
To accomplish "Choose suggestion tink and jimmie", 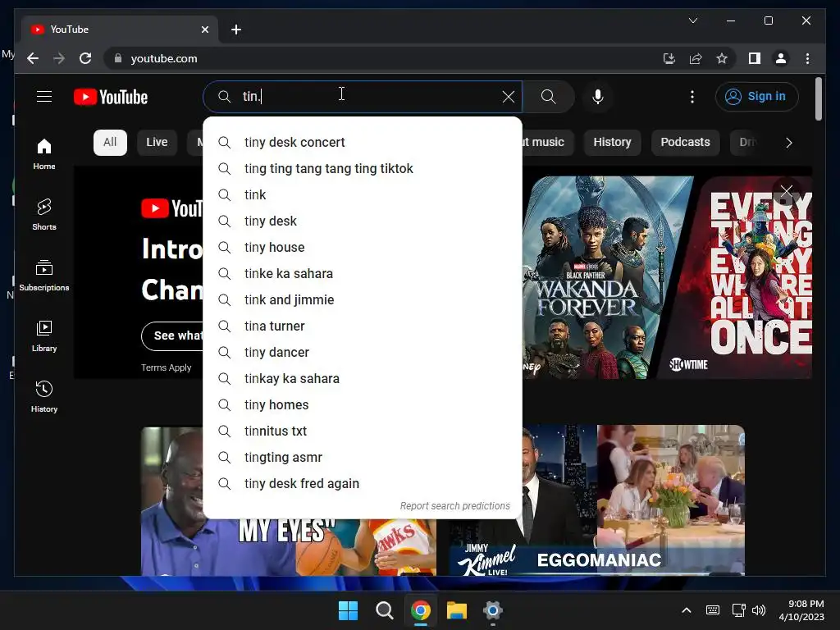I will tap(363, 299).
